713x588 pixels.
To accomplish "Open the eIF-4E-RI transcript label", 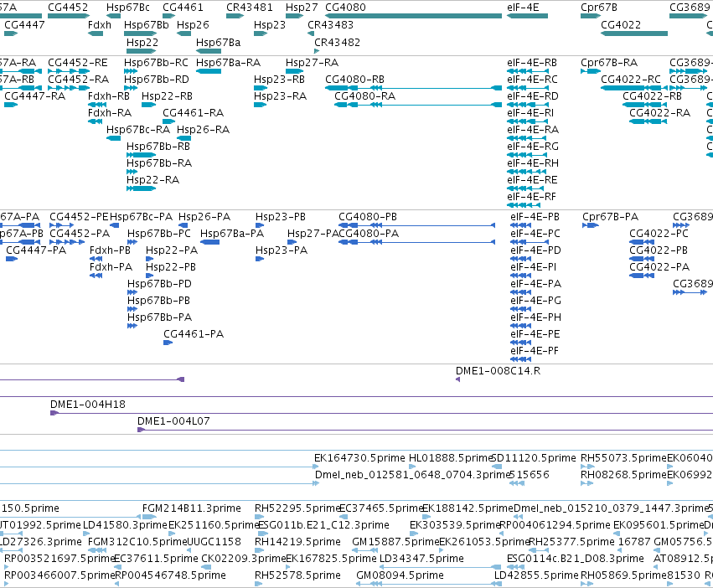I will [x=530, y=113].
